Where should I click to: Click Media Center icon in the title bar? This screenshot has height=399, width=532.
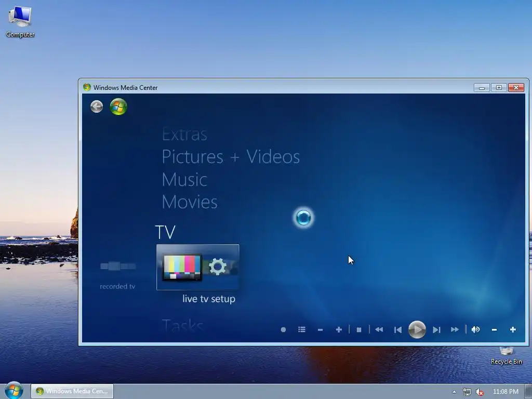pyautogui.click(x=87, y=87)
